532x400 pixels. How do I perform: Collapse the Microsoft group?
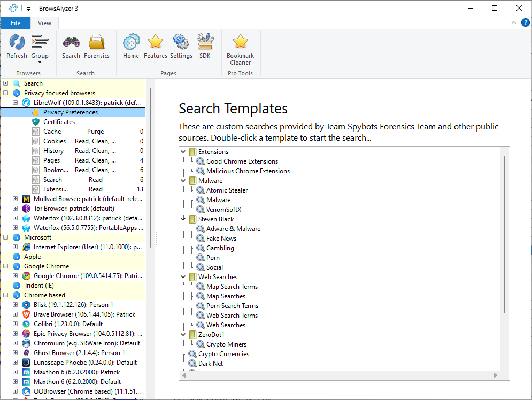pyautogui.click(x=6, y=237)
